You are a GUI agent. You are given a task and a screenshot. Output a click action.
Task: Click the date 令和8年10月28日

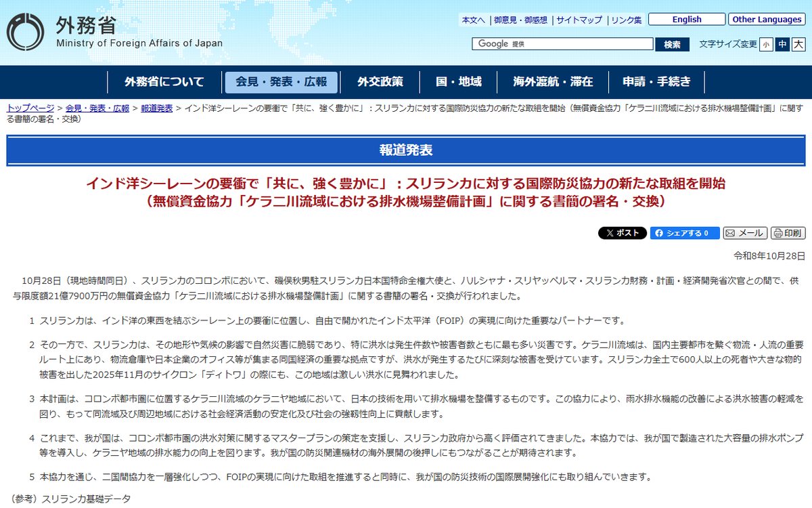pos(770,256)
